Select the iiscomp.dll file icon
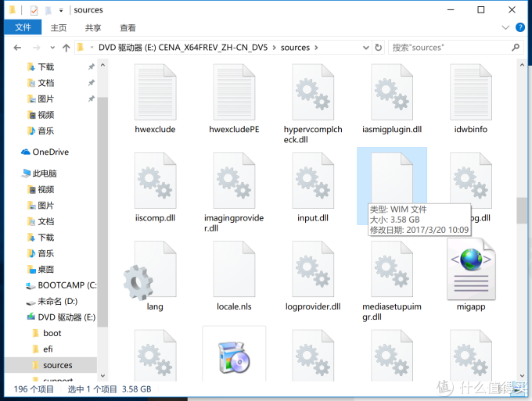This screenshot has height=401, width=532. (155, 181)
